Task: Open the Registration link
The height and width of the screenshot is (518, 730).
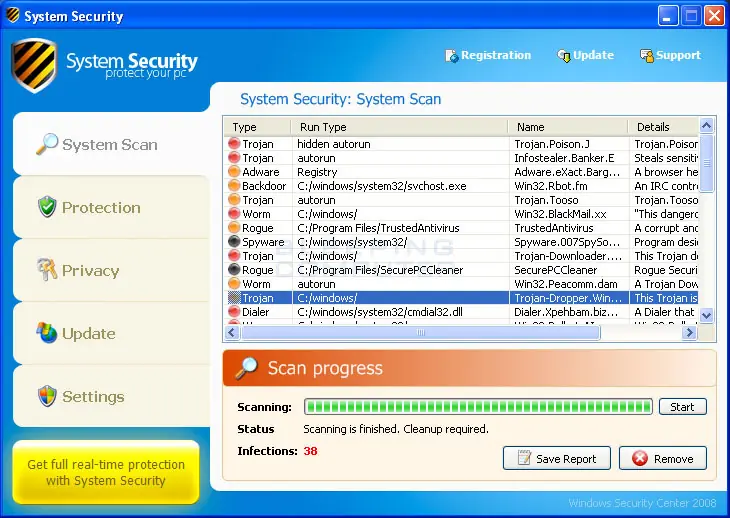Action: click(488, 55)
